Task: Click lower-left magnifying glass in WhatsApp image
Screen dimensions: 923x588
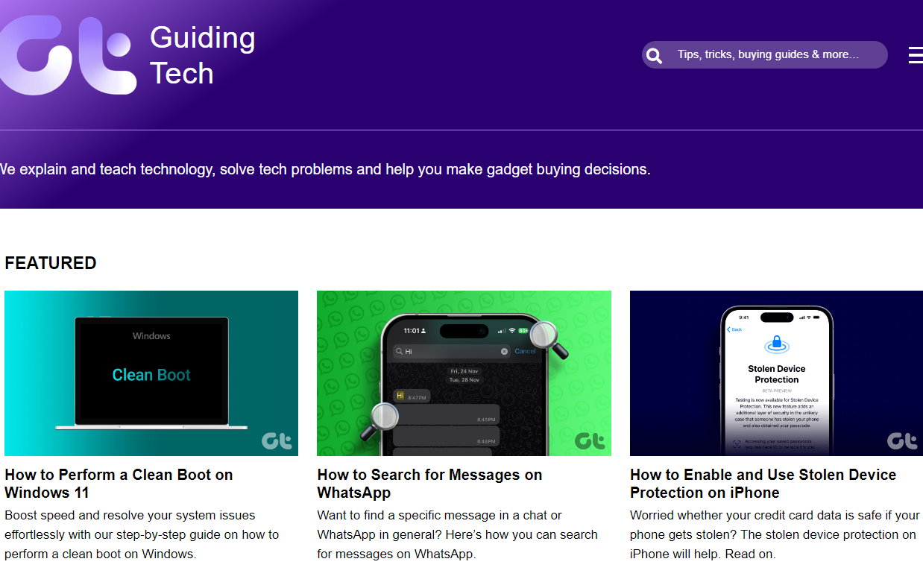Action: pyautogui.click(x=382, y=418)
